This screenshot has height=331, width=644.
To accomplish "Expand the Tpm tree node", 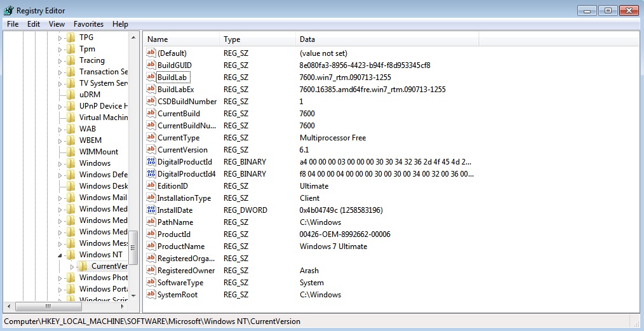I will click(x=60, y=50).
